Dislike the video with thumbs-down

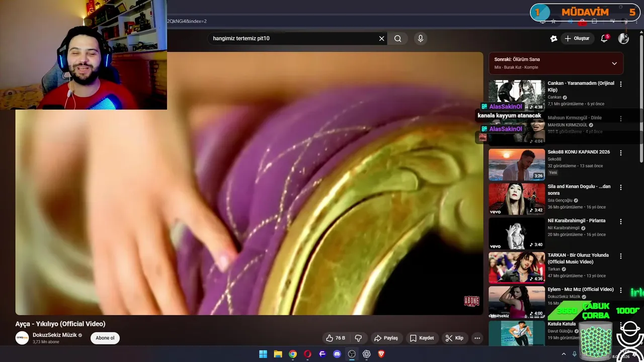(x=359, y=338)
